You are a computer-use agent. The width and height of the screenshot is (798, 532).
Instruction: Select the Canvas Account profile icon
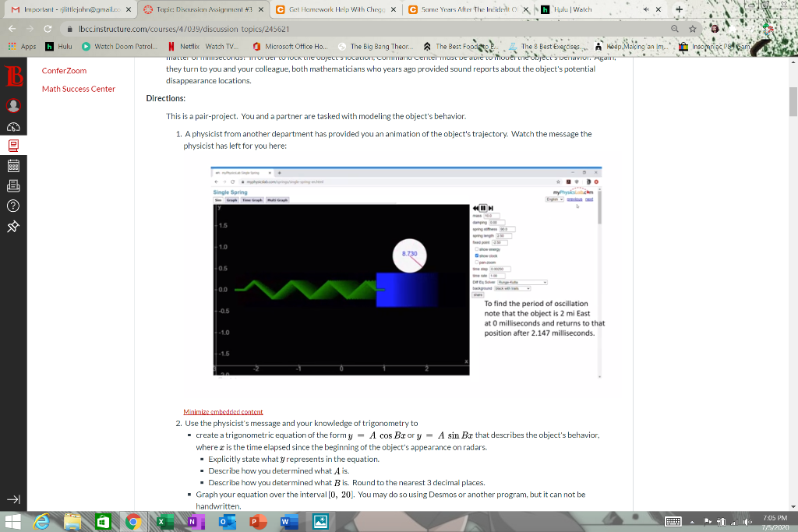click(x=12, y=106)
